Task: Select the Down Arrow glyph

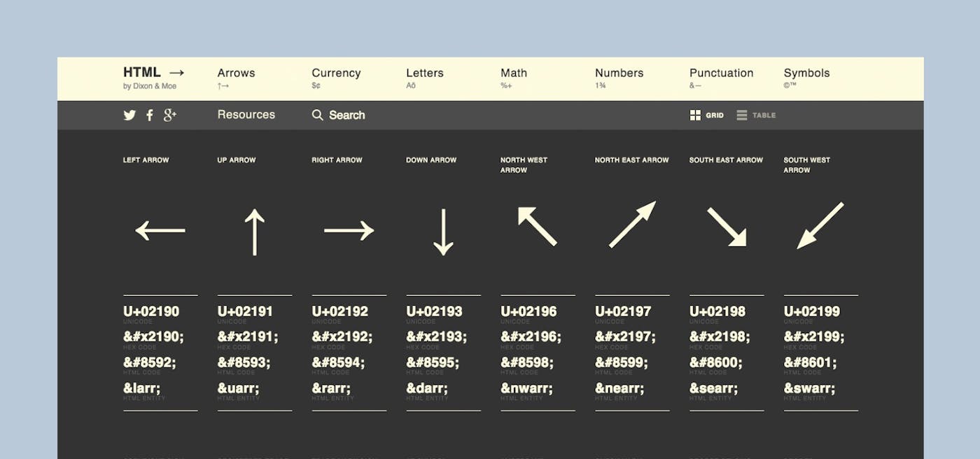Action: click(x=443, y=229)
